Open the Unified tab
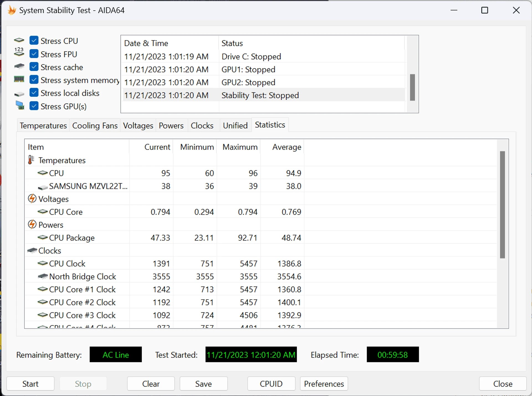 235,126
